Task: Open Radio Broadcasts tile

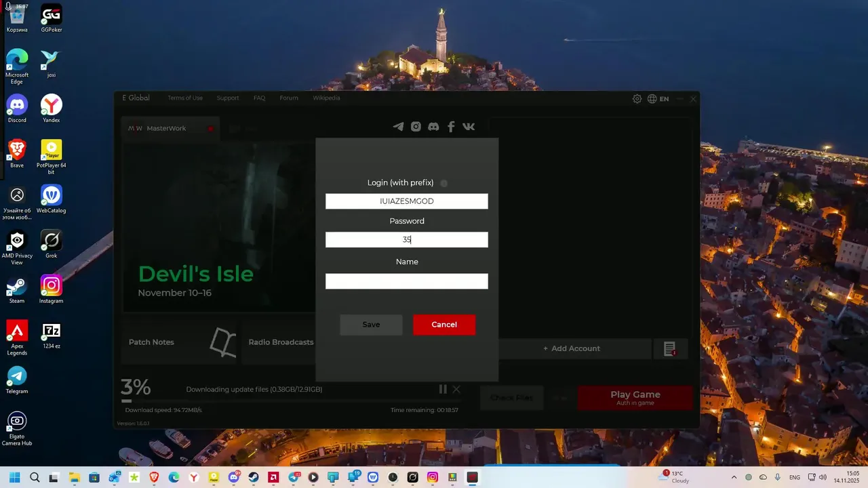Action: click(279, 342)
